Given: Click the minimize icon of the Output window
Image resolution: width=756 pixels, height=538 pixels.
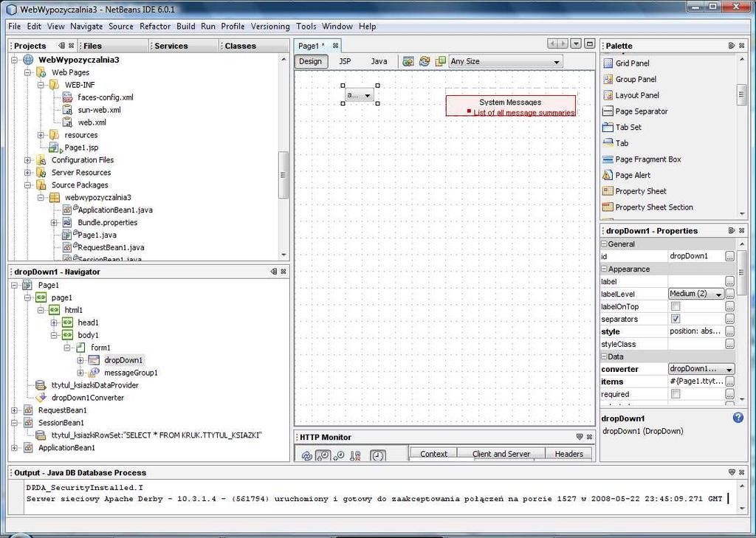Looking at the screenshot, I should point(732,472).
